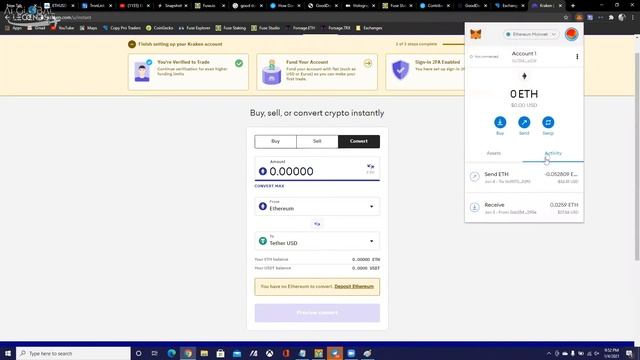Click the Account 1 name to copy address
The width and height of the screenshot is (640, 360).
pyautogui.click(x=524, y=53)
